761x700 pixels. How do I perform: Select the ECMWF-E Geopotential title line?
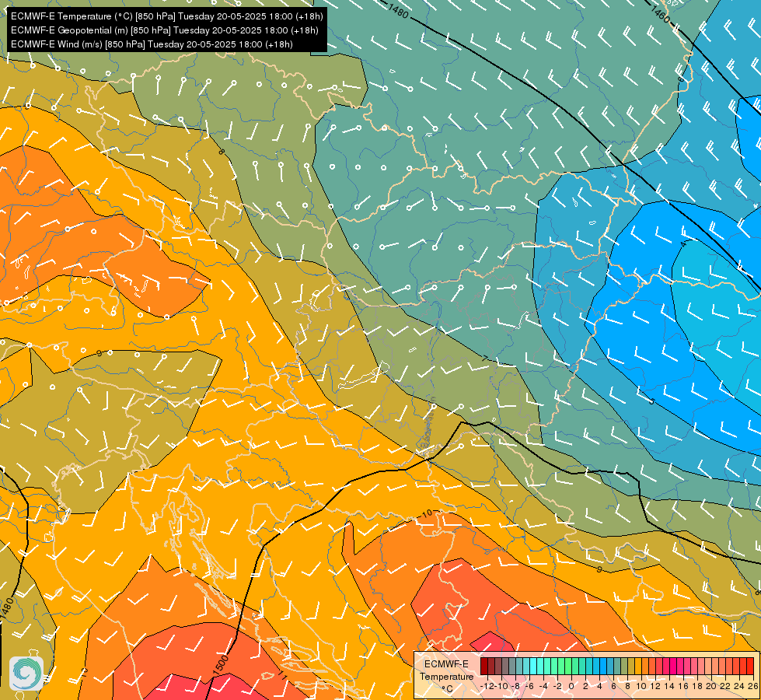[165, 30]
